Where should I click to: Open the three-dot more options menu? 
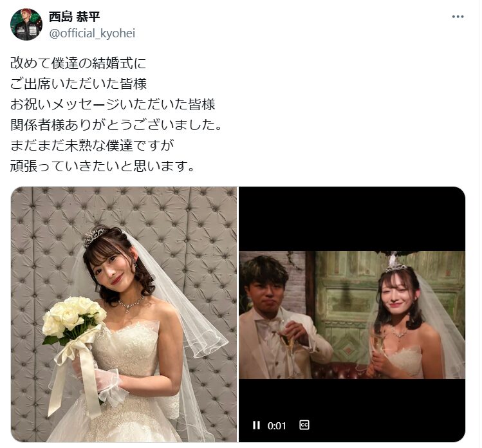(x=458, y=17)
